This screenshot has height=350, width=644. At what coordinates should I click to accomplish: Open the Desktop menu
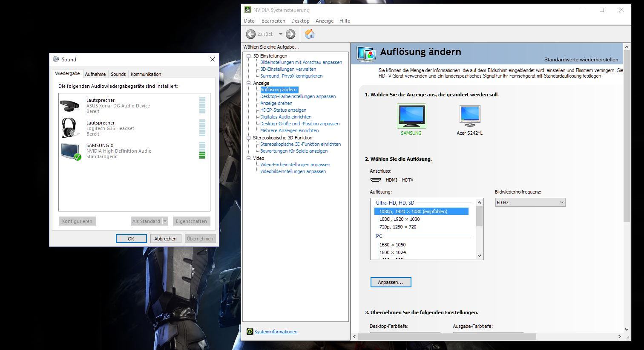(300, 21)
